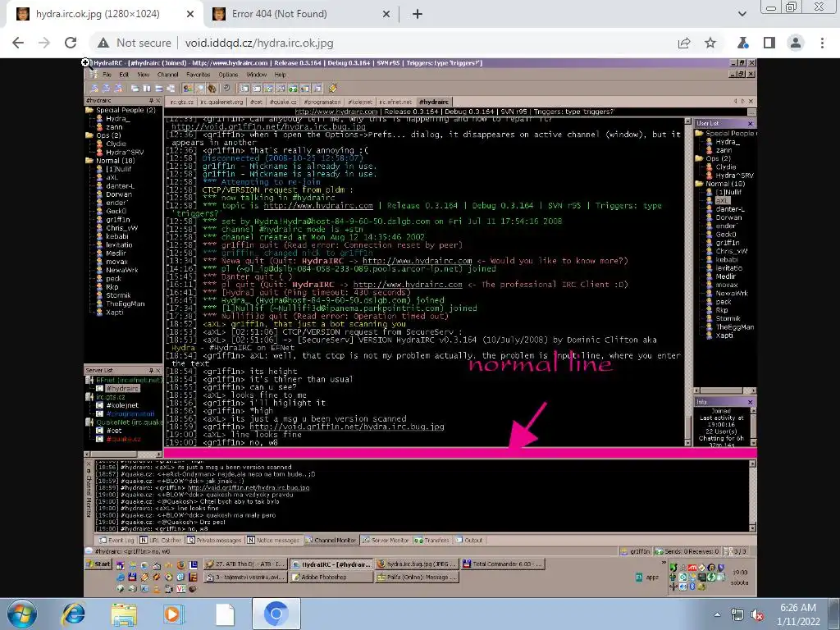The height and width of the screenshot is (630, 840).
Task: Collapse the Normal (18) folder in left user list
Action: coord(89,161)
